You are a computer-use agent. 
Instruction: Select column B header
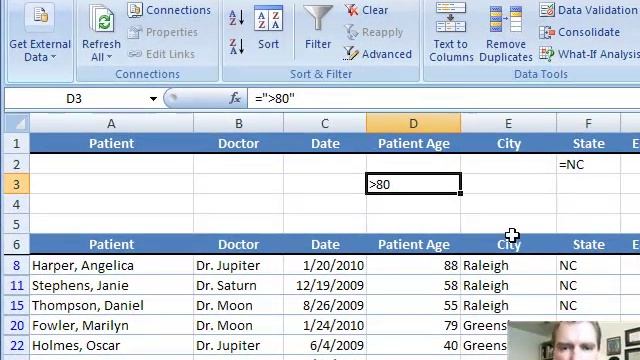pyautogui.click(x=238, y=123)
